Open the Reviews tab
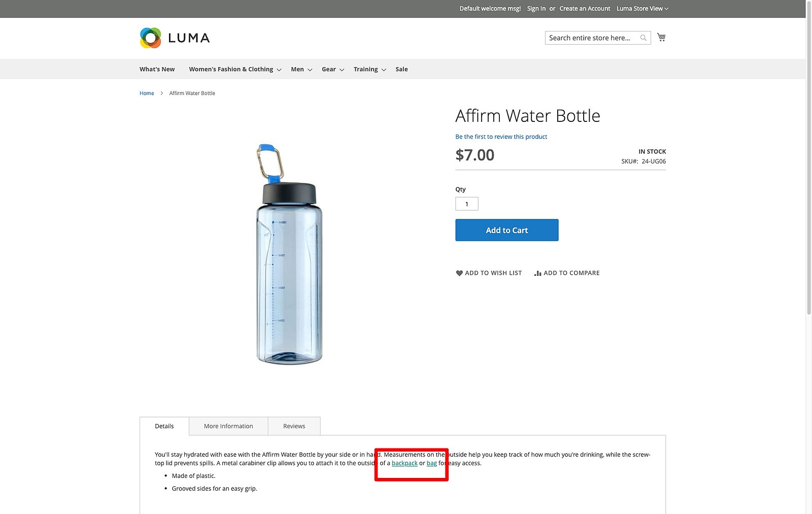Screen dimensions: 812x514 point(294,426)
